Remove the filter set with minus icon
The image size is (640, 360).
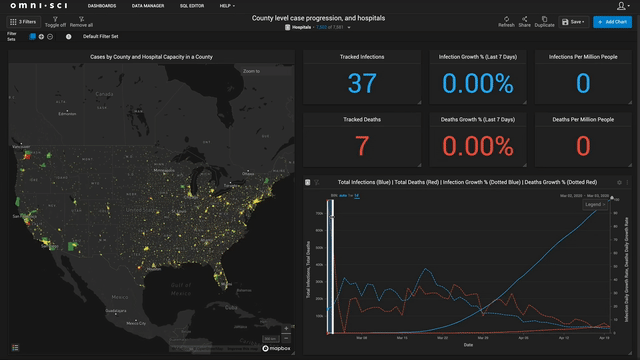[x=50, y=37]
